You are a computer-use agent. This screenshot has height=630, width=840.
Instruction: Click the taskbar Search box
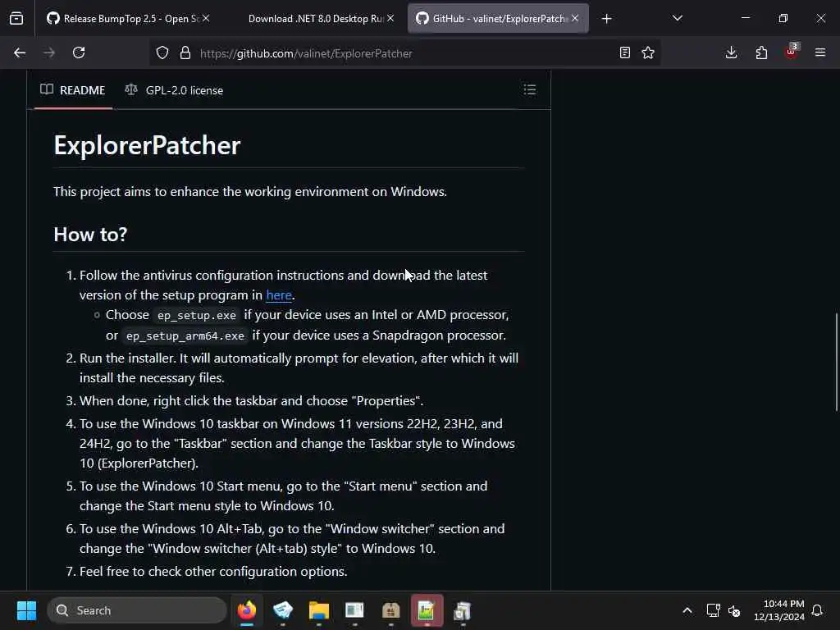click(x=137, y=610)
